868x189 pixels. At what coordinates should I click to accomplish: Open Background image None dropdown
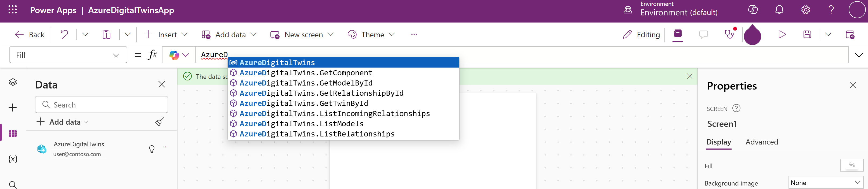pyautogui.click(x=826, y=183)
